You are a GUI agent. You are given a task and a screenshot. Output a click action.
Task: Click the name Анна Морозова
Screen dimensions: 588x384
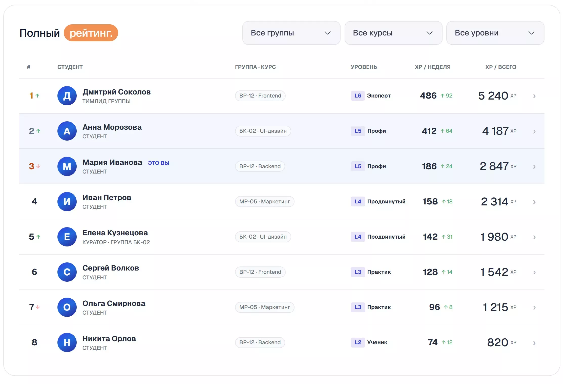[x=112, y=127]
